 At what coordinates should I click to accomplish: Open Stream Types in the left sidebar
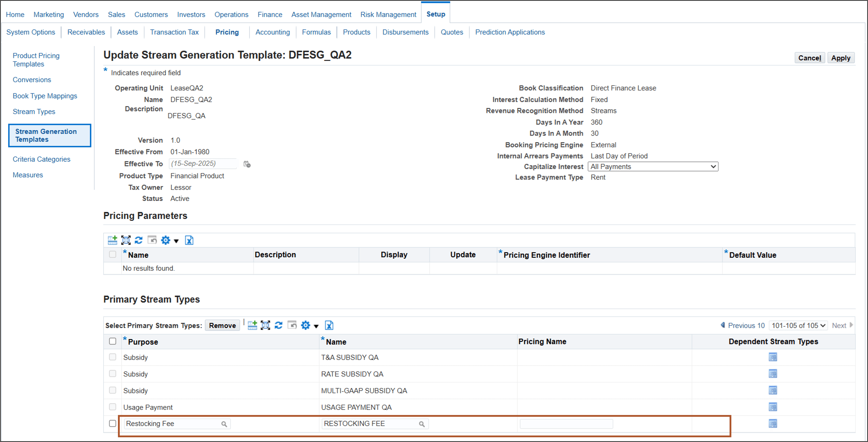(34, 112)
